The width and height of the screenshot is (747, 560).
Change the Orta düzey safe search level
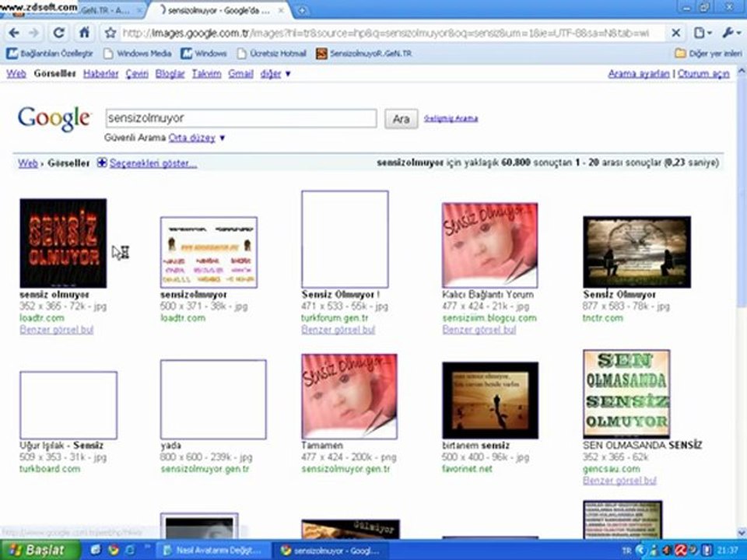[196, 138]
